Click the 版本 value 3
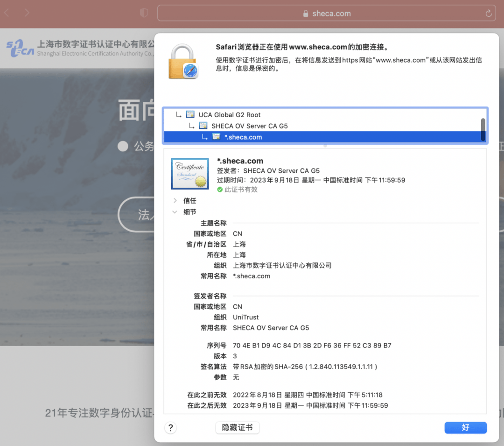This screenshot has width=504, height=446. click(235, 356)
